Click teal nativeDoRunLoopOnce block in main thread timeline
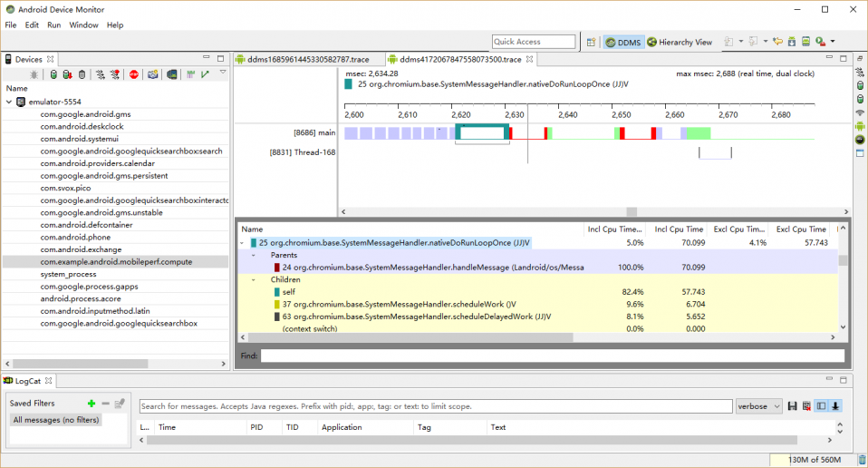Screen dimensions: 868x468 click(x=482, y=132)
